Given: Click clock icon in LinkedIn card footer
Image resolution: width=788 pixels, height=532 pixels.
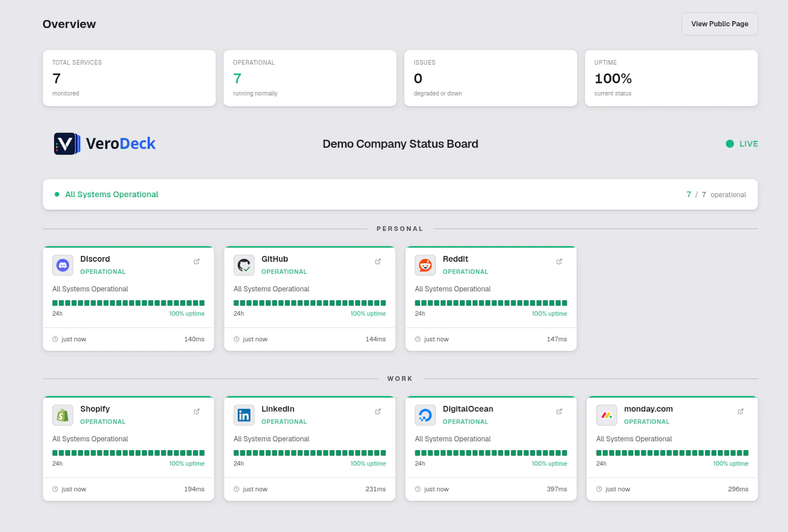Looking at the screenshot, I should click(x=236, y=489).
